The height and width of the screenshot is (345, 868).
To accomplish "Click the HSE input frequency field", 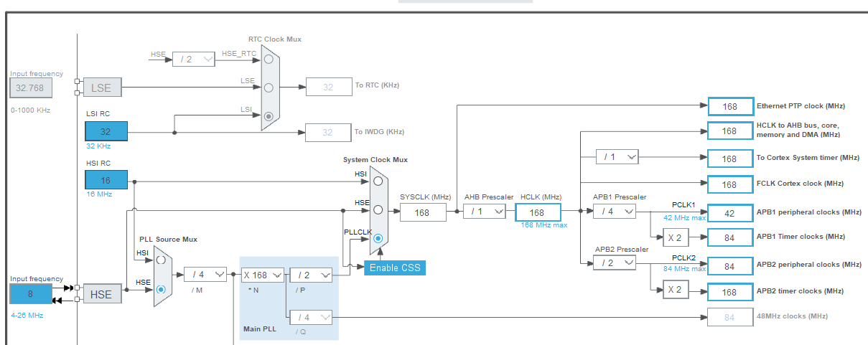I will pyautogui.click(x=31, y=294).
